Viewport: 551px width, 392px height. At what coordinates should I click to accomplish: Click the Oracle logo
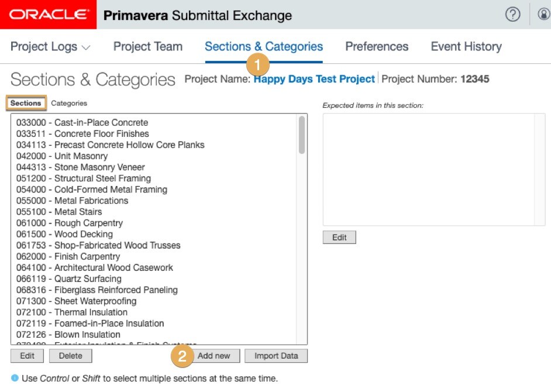pos(49,15)
